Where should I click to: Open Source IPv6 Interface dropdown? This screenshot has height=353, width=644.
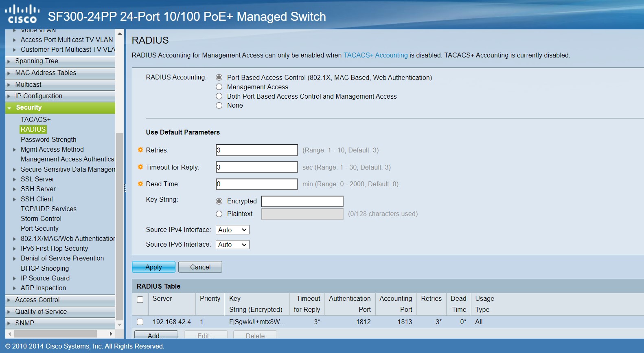tap(232, 245)
